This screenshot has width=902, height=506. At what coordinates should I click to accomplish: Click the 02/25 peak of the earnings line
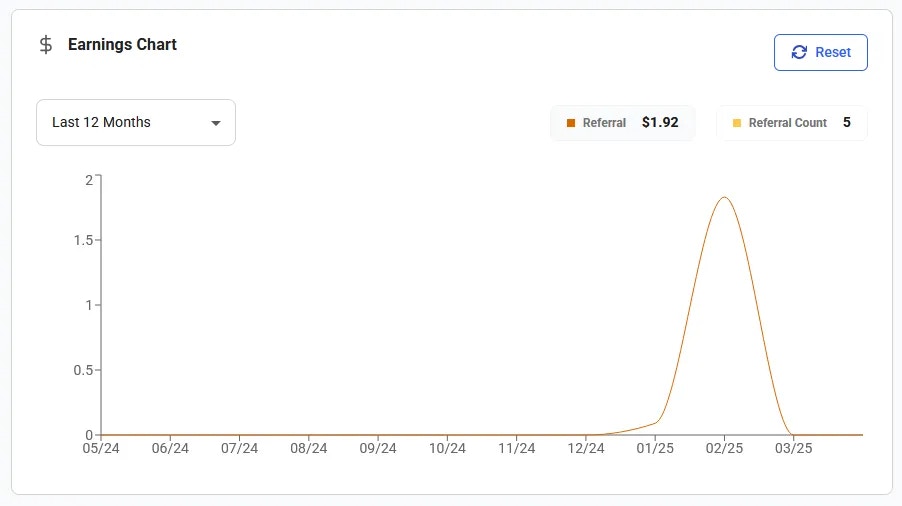(x=724, y=198)
